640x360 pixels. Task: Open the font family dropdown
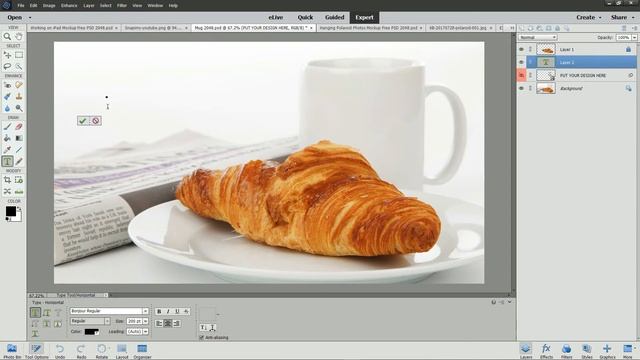145,311
